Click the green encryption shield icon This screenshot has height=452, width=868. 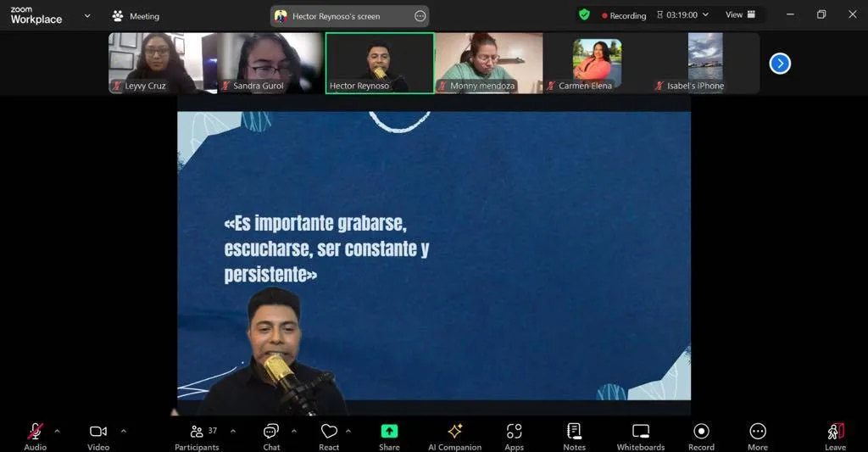(584, 15)
